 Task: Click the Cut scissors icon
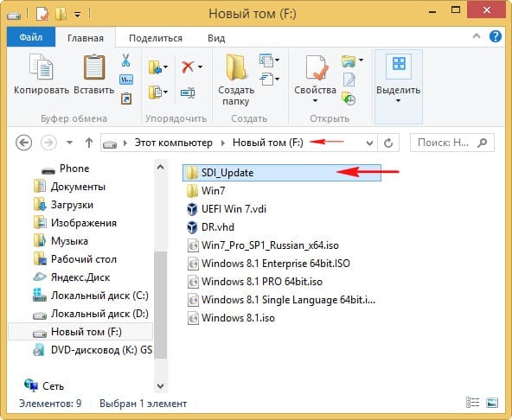click(x=125, y=60)
